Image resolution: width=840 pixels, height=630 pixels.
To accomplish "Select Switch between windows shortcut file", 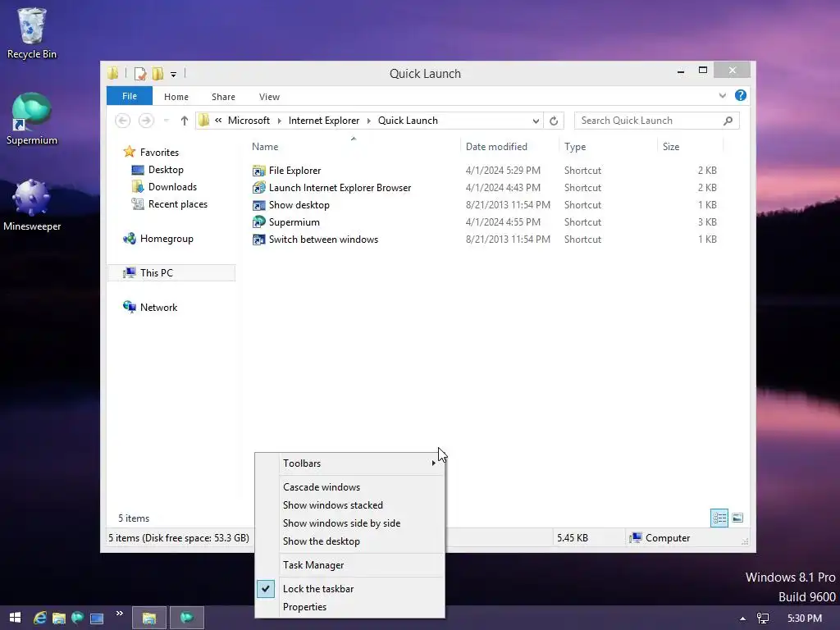I will pyautogui.click(x=315, y=240).
